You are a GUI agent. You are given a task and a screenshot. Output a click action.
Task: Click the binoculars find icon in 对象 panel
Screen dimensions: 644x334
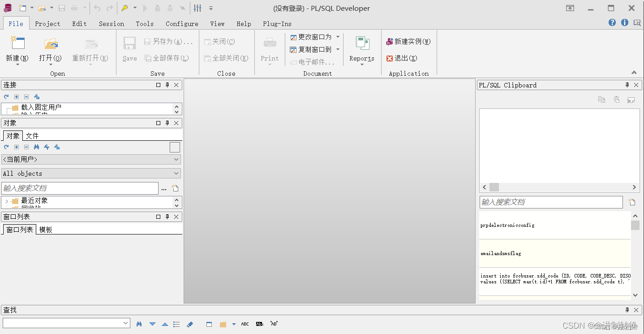coord(37,147)
